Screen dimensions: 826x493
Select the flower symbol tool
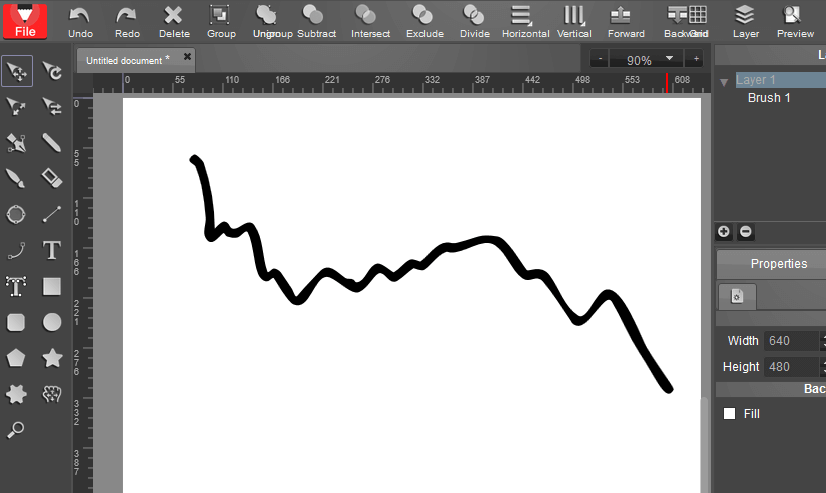pyautogui.click(x=52, y=394)
